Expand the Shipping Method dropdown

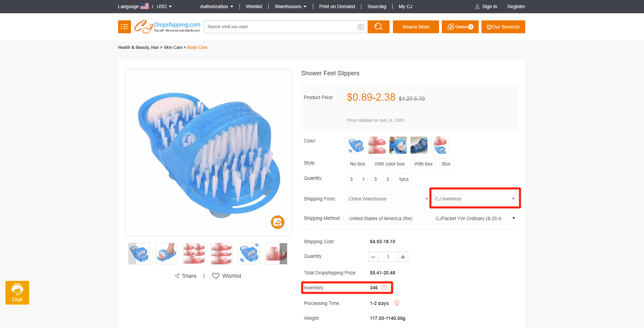(432, 218)
